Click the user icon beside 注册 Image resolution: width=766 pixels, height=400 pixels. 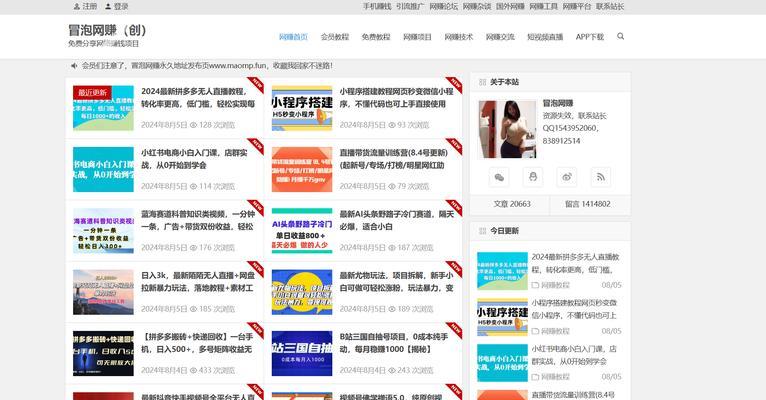pyautogui.click(x=77, y=6)
